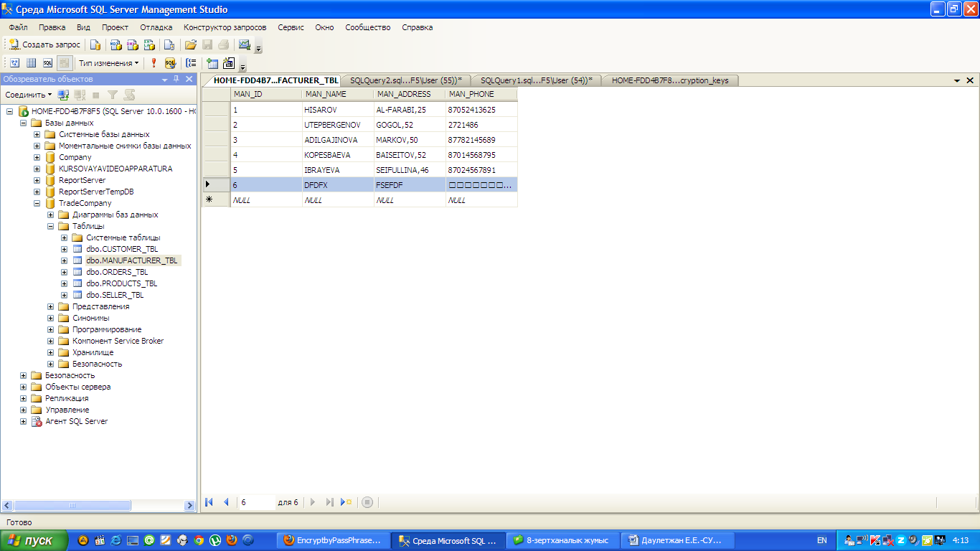Open EncryptbyPassPhrase Firefox taskbar item

coord(335,540)
